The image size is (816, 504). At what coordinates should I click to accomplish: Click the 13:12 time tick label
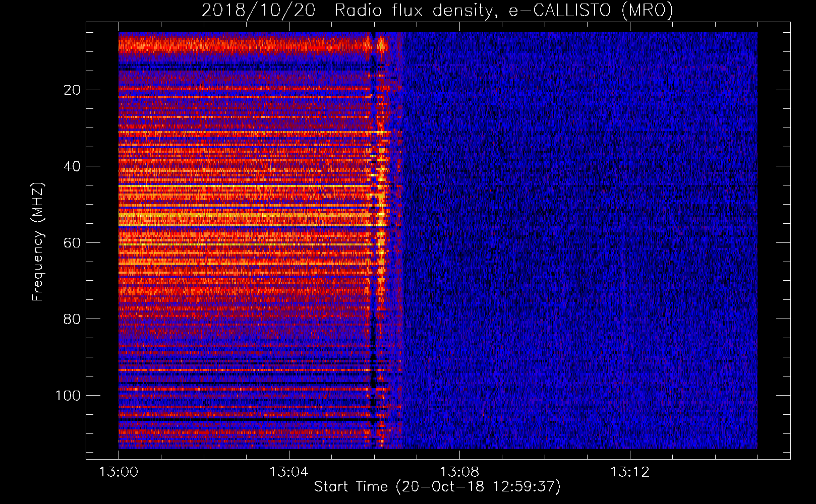[630, 472]
